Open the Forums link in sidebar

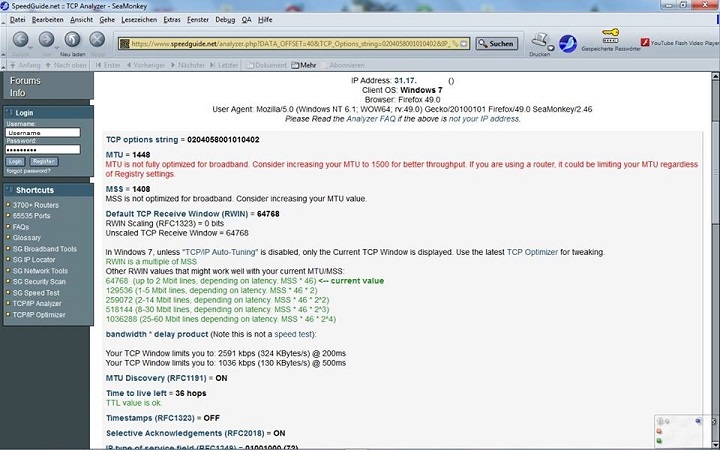(x=25, y=81)
